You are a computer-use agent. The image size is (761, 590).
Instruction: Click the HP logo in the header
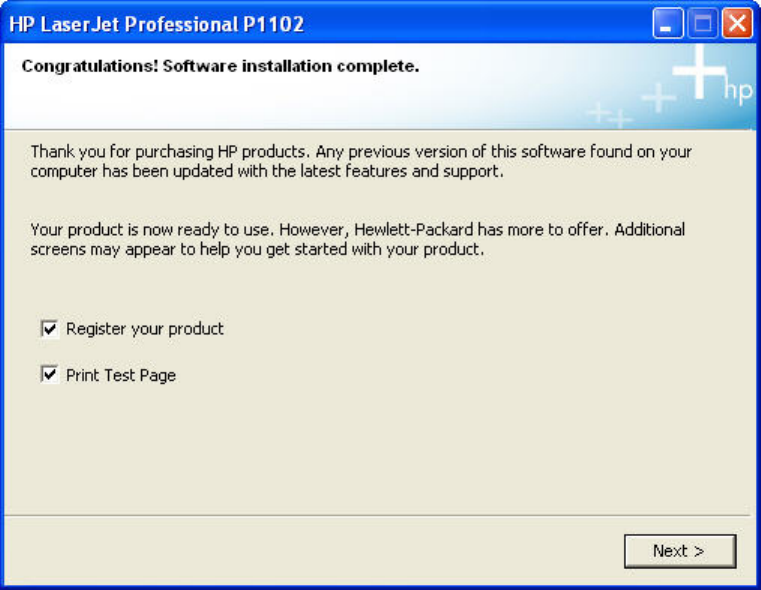(737, 92)
